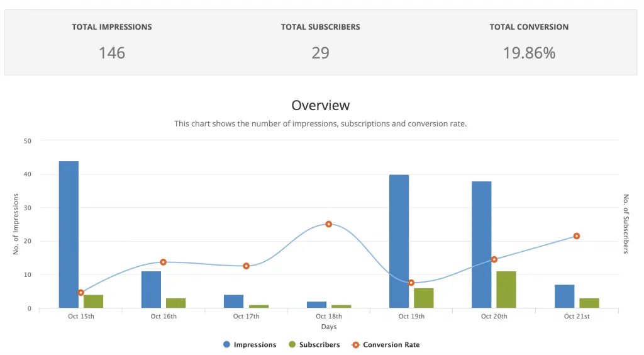644x355 pixels.
Task: Click the Oct 19th conversion rate marker
Action: (411, 283)
